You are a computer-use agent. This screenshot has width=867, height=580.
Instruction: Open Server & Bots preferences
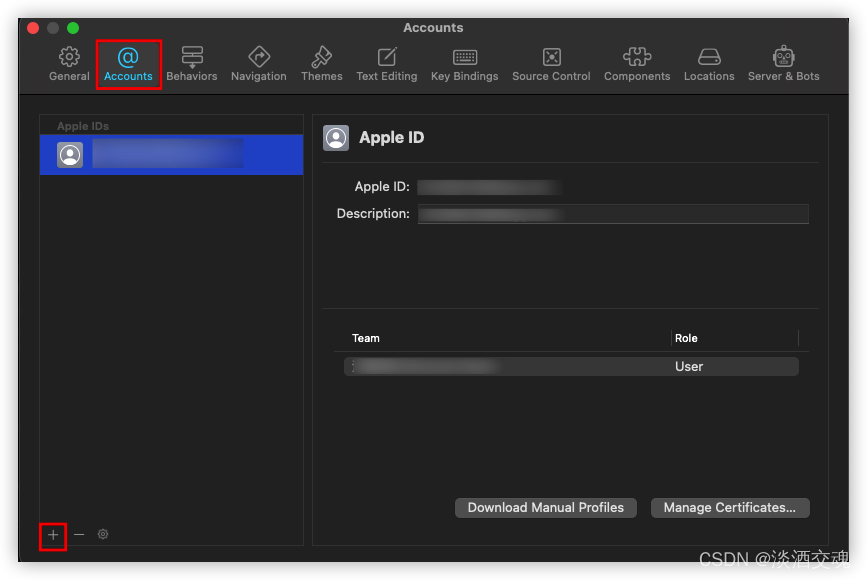(784, 64)
